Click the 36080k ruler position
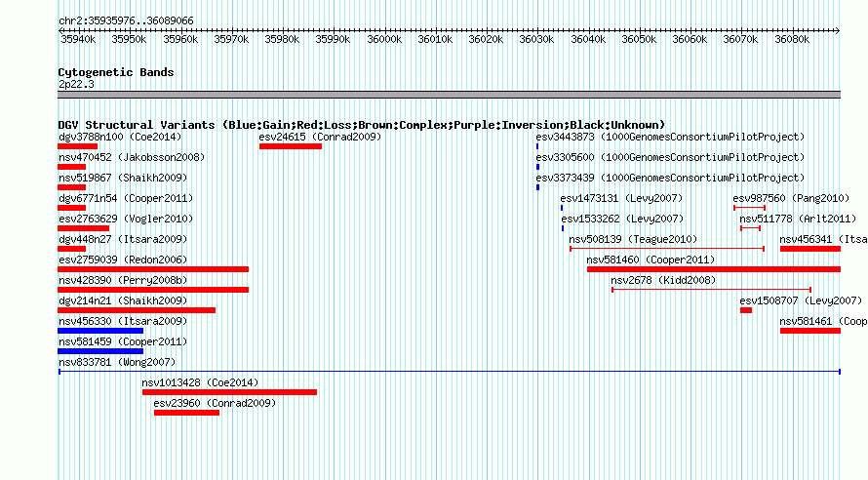This screenshot has width=868, height=480. tap(792, 39)
